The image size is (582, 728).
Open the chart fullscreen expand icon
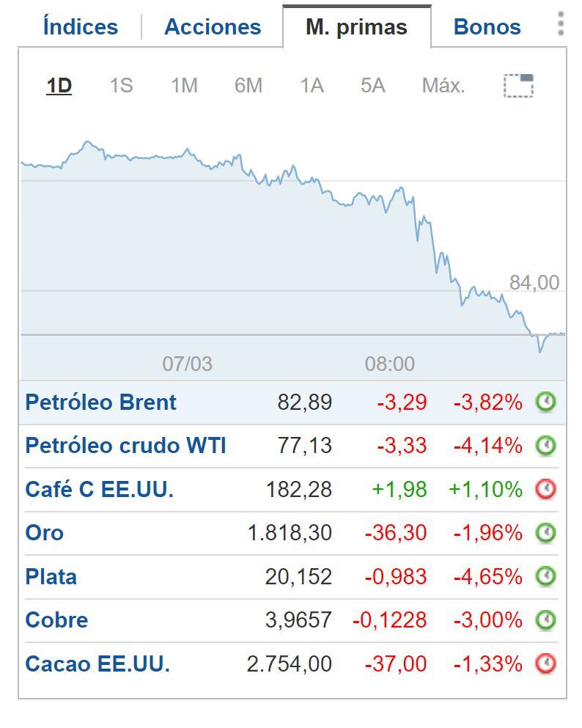pos(518,85)
